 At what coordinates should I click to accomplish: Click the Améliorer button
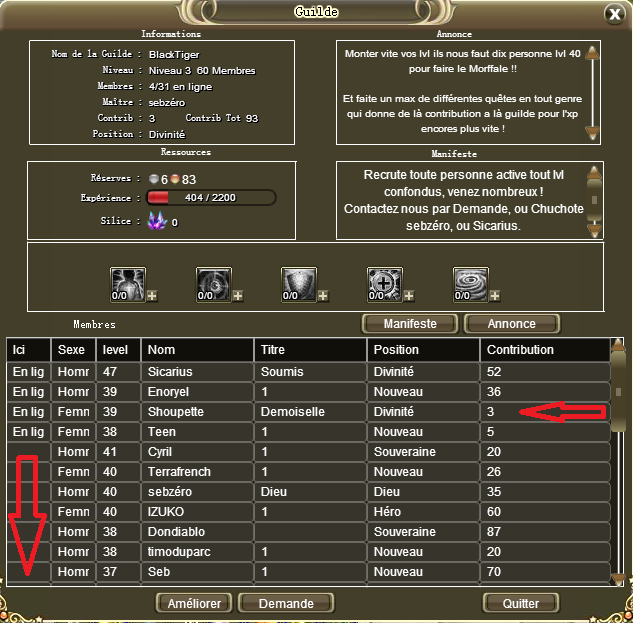pos(194,603)
